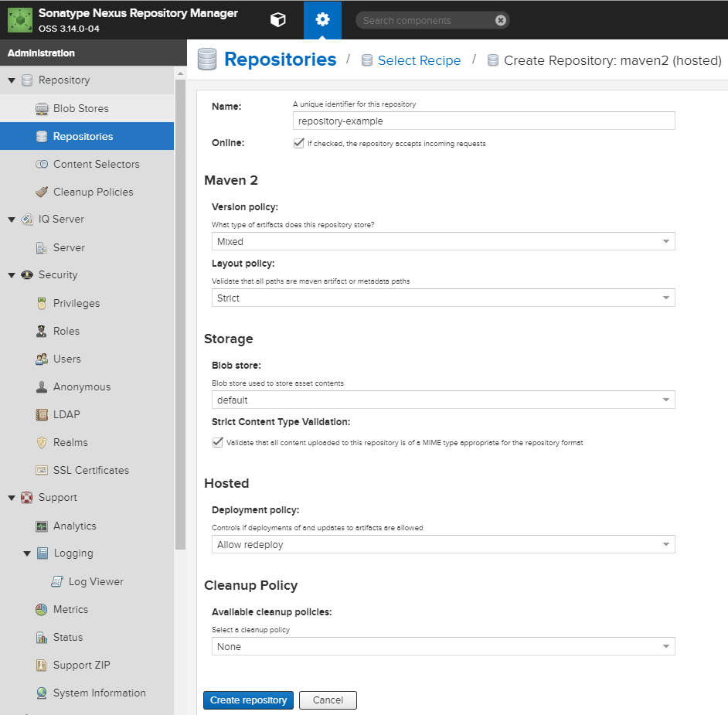The height and width of the screenshot is (715, 728).
Task: Open SSL Certificates in the sidebar
Action: click(87, 470)
